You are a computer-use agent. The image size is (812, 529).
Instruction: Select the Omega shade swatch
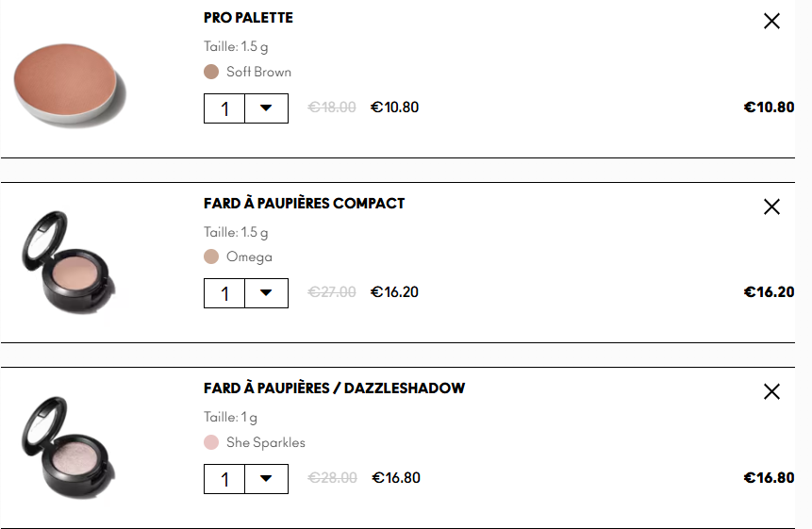tap(211, 256)
